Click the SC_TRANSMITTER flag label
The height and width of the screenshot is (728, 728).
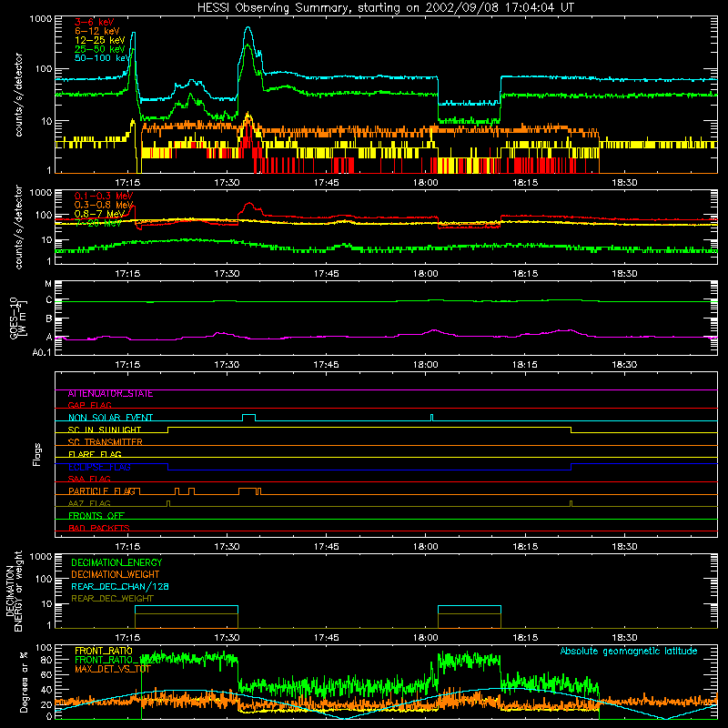[x=106, y=442]
